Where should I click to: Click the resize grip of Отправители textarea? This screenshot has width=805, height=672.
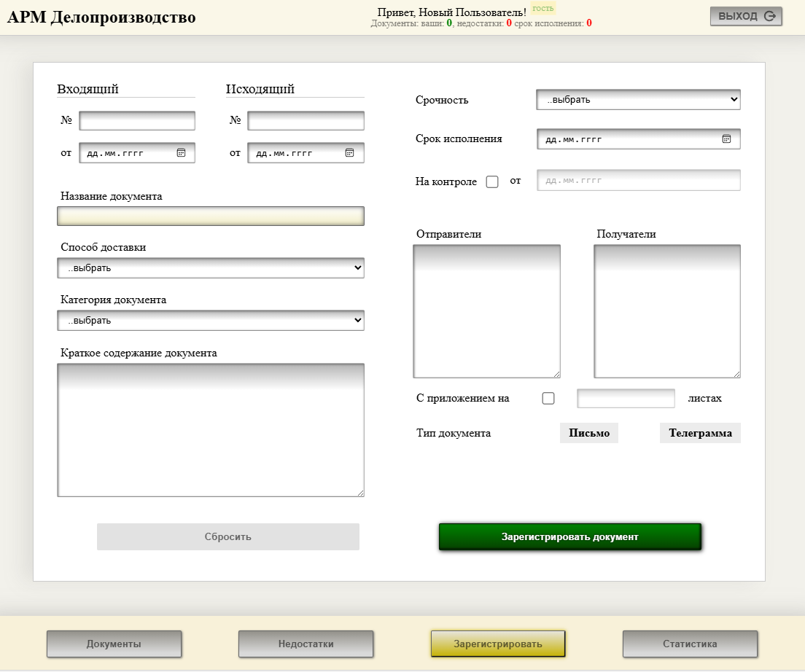[x=556, y=374]
